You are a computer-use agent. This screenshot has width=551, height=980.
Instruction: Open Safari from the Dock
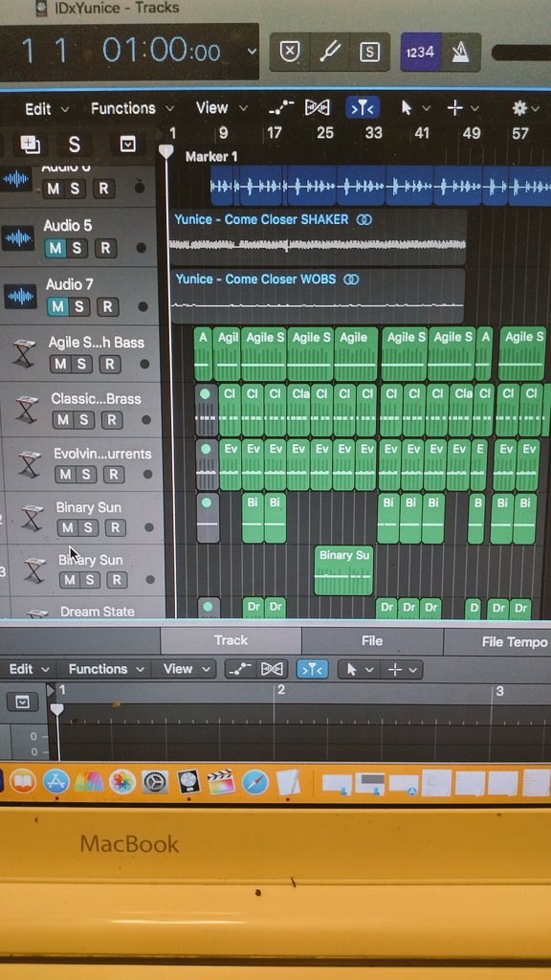click(x=254, y=783)
